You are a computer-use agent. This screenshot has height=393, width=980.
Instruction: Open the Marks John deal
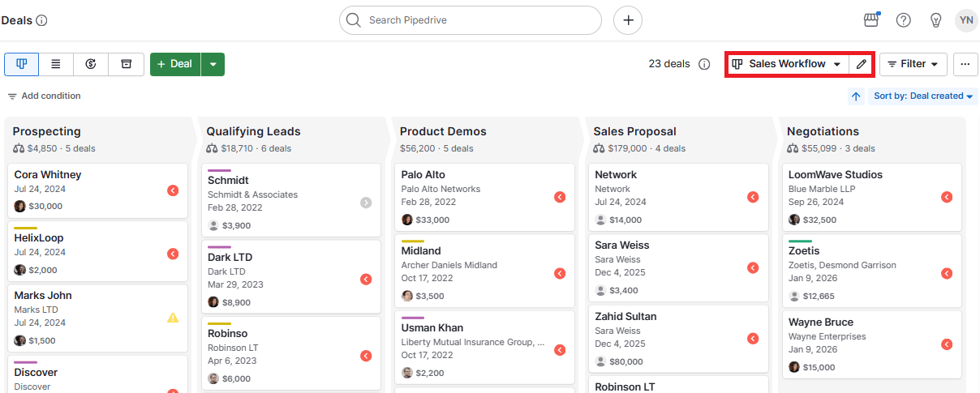(98, 318)
